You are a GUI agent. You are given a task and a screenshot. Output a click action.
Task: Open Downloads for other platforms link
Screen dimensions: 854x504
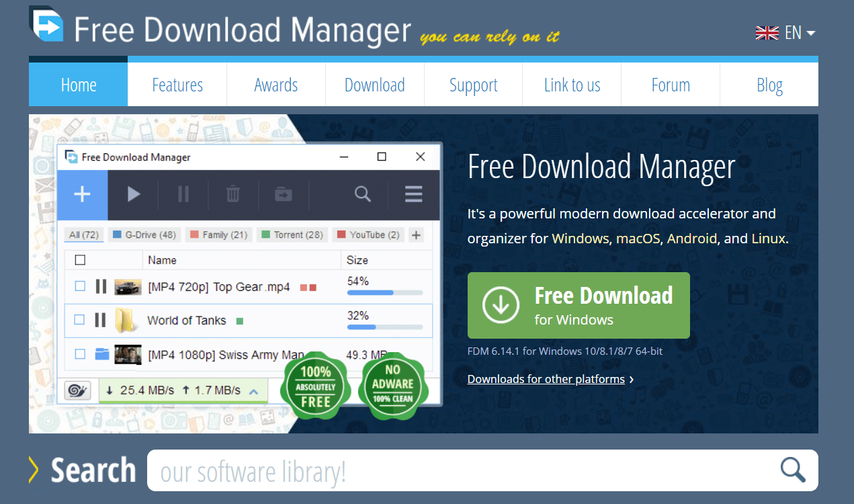pyautogui.click(x=546, y=379)
